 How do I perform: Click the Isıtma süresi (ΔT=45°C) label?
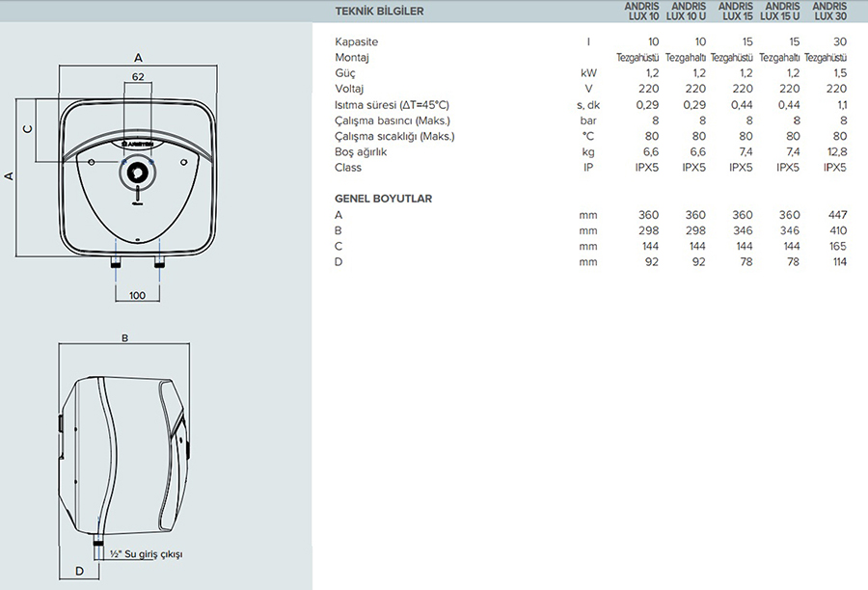(x=392, y=105)
